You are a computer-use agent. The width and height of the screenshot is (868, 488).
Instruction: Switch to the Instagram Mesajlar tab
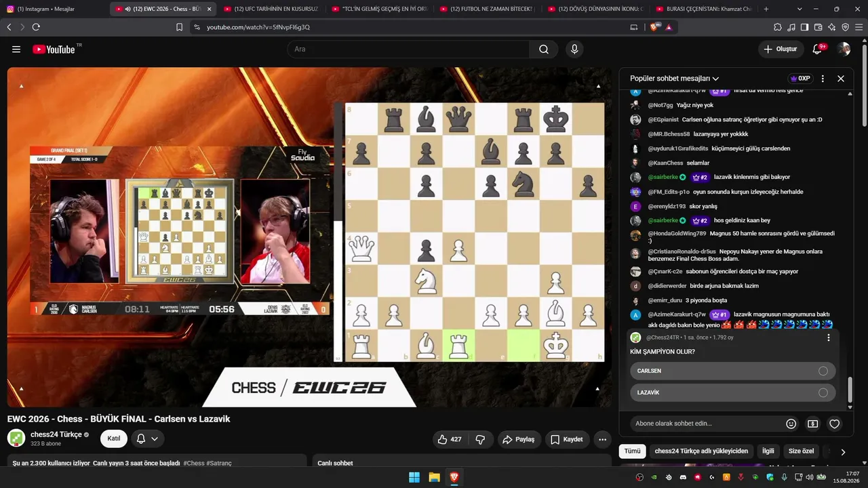point(54,9)
